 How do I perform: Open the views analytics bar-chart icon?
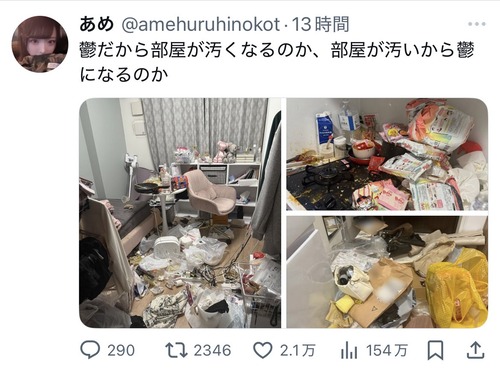(x=349, y=351)
